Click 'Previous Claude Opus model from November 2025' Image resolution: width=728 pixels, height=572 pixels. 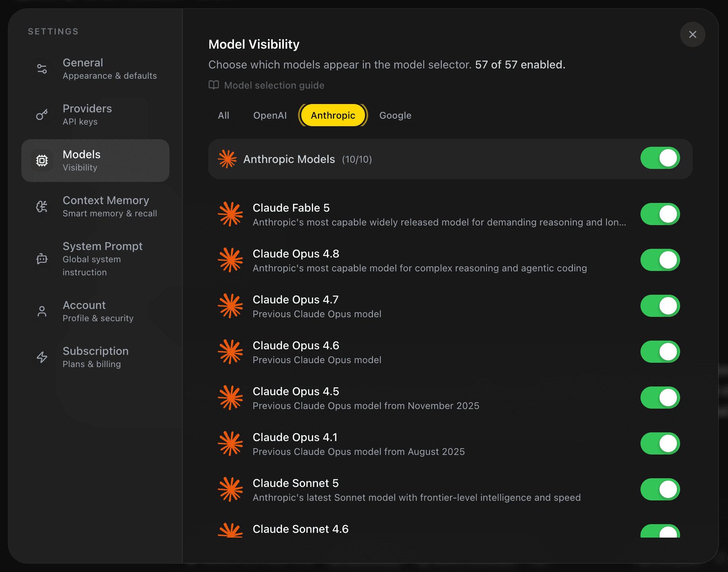366,406
